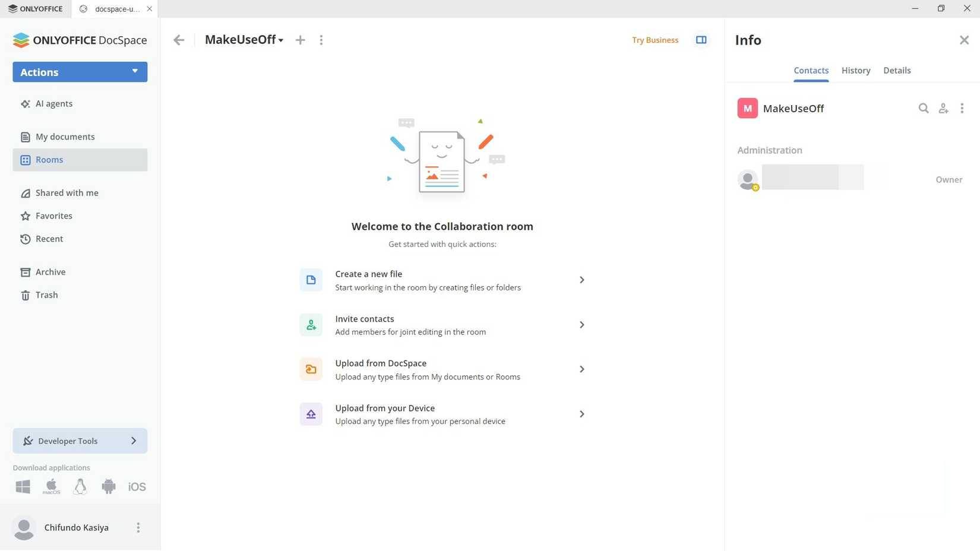Go back using the left arrow
This screenshot has height=551, width=980.
(179, 40)
